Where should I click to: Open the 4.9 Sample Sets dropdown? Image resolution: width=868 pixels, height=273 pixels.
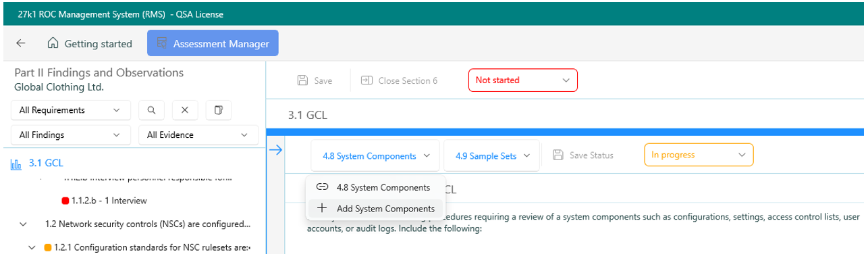(491, 155)
